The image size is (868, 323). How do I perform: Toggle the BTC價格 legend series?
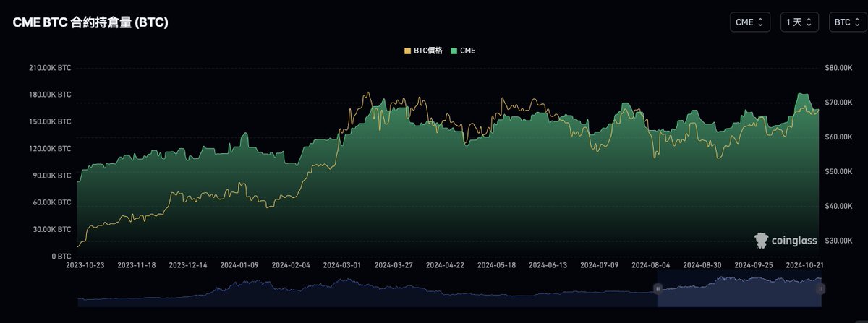click(x=423, y=51)
